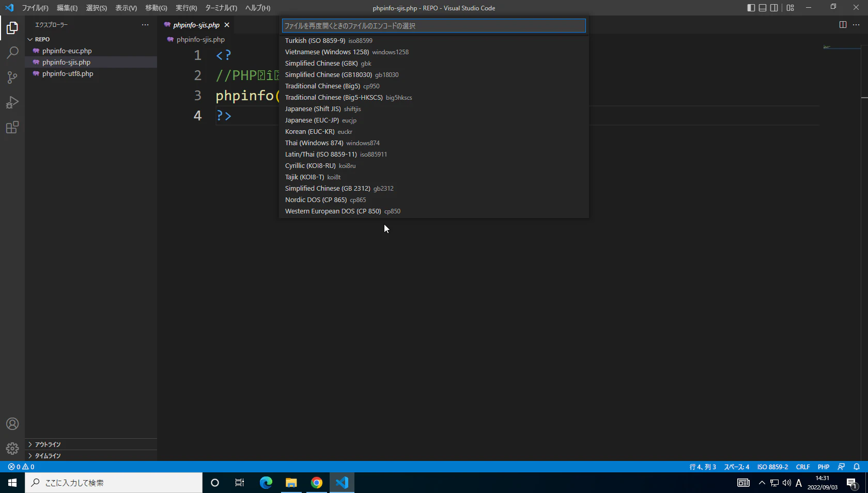Click スペース: 4 indentation status item
Image resolution: width=868 pixels, height=493 pixels.
coord(736,467)
